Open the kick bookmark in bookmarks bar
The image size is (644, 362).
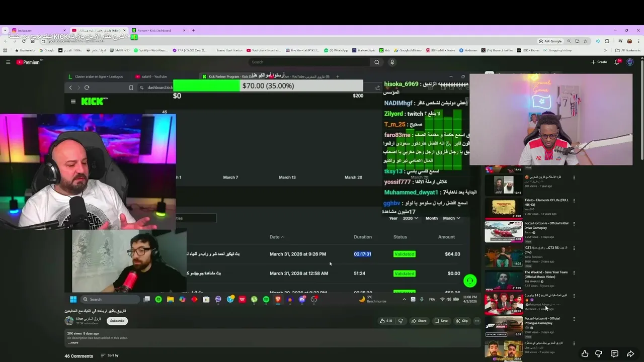click(385, 50)
